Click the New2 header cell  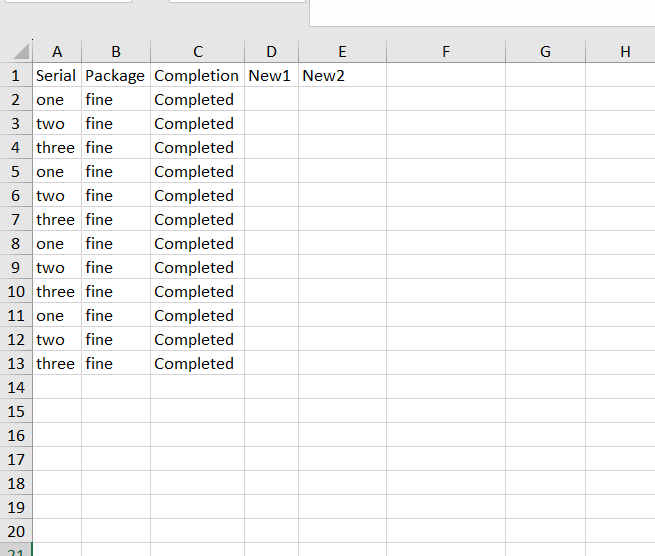pyautogui.click(x=341, y=75)
